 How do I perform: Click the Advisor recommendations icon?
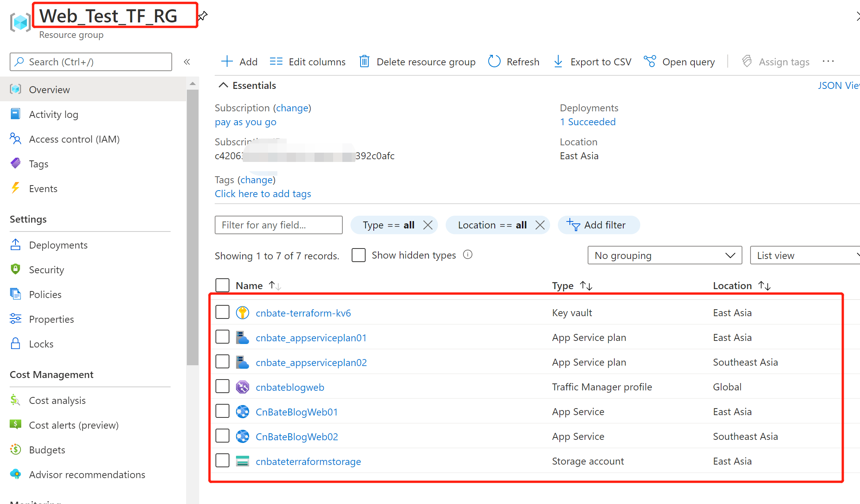click(15, 474)
